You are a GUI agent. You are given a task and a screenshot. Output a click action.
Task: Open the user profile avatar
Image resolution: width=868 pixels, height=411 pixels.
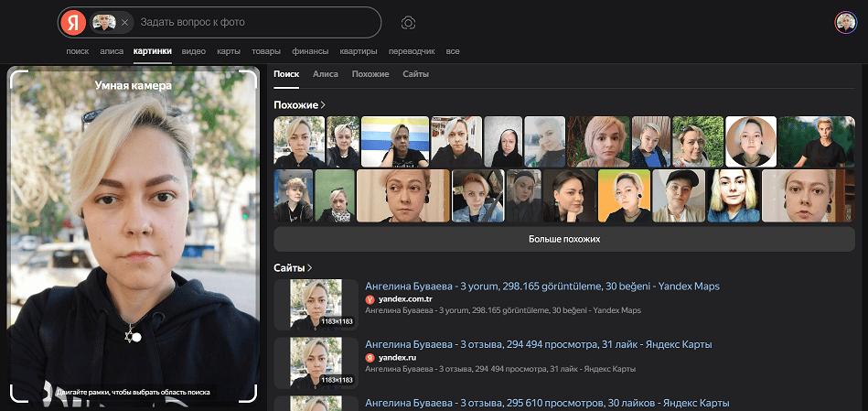[845, 22]
